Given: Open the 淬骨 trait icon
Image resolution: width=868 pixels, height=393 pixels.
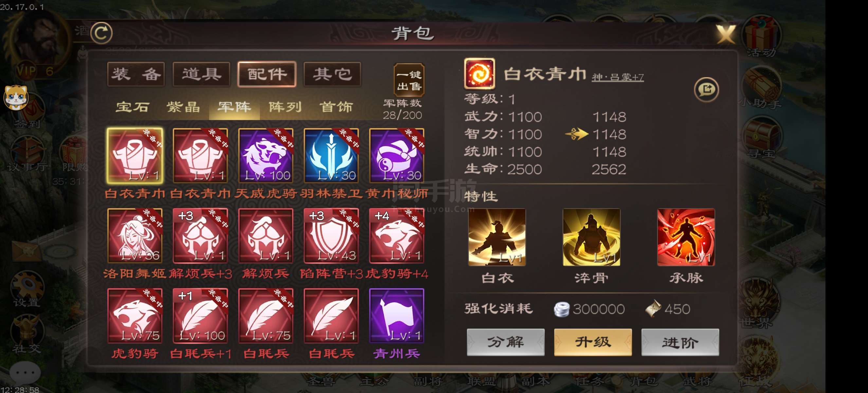Looking at the screenshot, I should pyautogui.click(x=591, y=237).
